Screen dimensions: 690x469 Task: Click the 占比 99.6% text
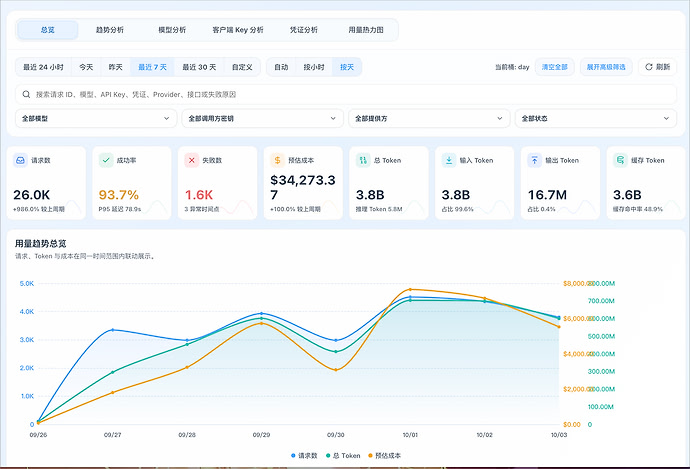click(457, 209)
